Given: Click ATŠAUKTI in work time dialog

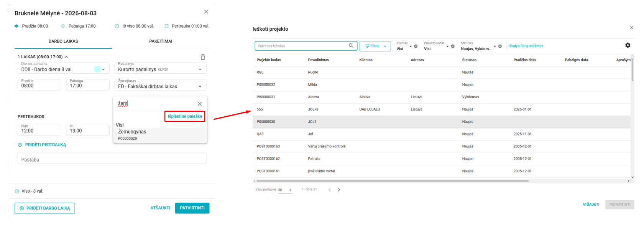Looking at the screenshot, I should point(160,208).
